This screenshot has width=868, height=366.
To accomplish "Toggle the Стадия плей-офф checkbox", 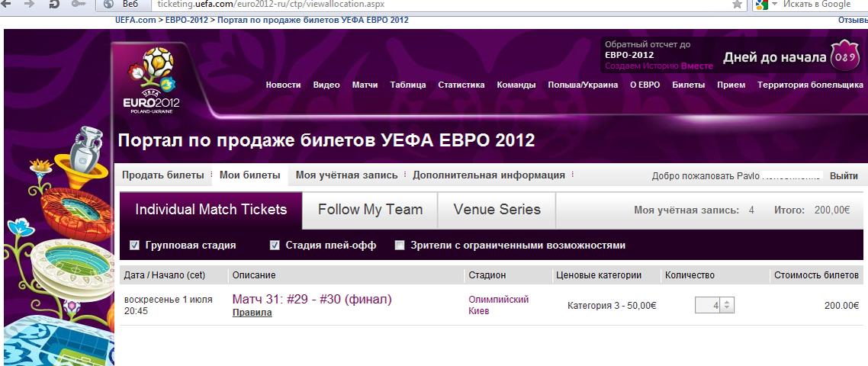I will (x=275, y=246).
